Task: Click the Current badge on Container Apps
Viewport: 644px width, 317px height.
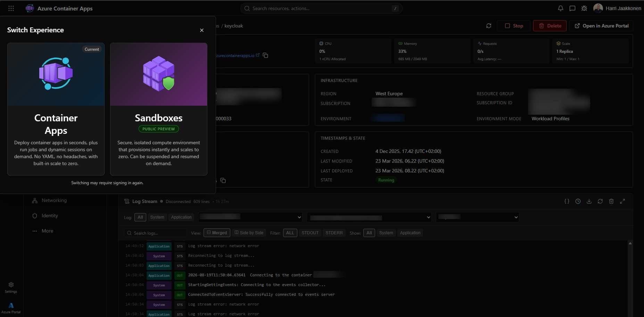Action: click(92, 49)
